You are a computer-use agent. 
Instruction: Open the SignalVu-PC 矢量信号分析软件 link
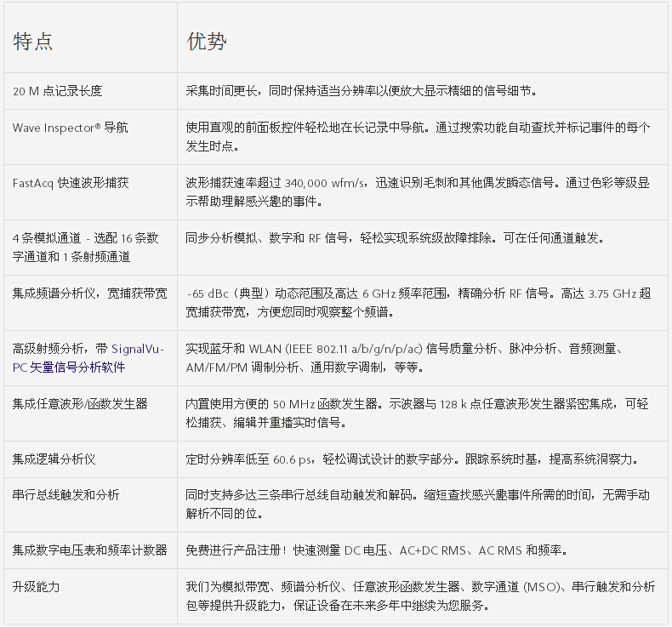tap(88, 358)
